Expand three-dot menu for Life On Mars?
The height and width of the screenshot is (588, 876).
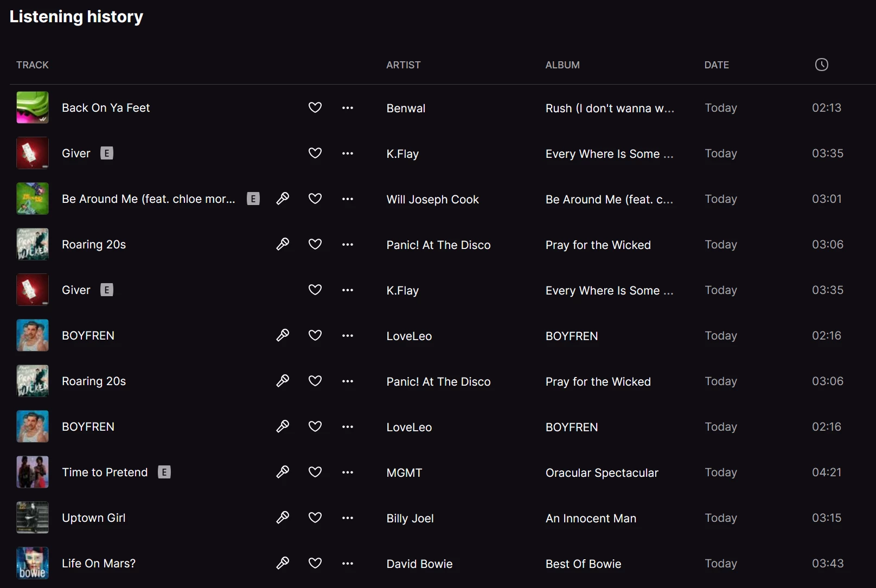click(x=348, y=564)
